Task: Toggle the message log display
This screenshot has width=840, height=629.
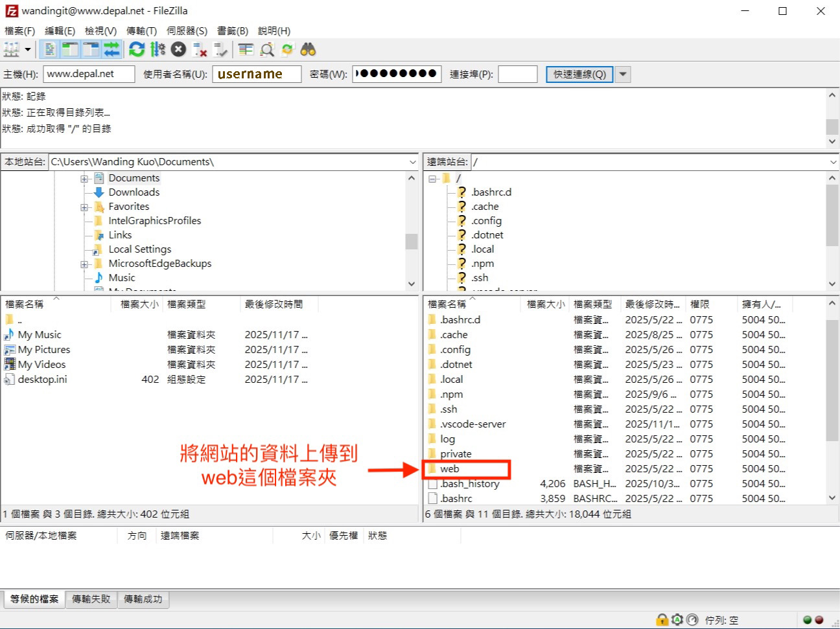Action: click(x=49, y=49)
